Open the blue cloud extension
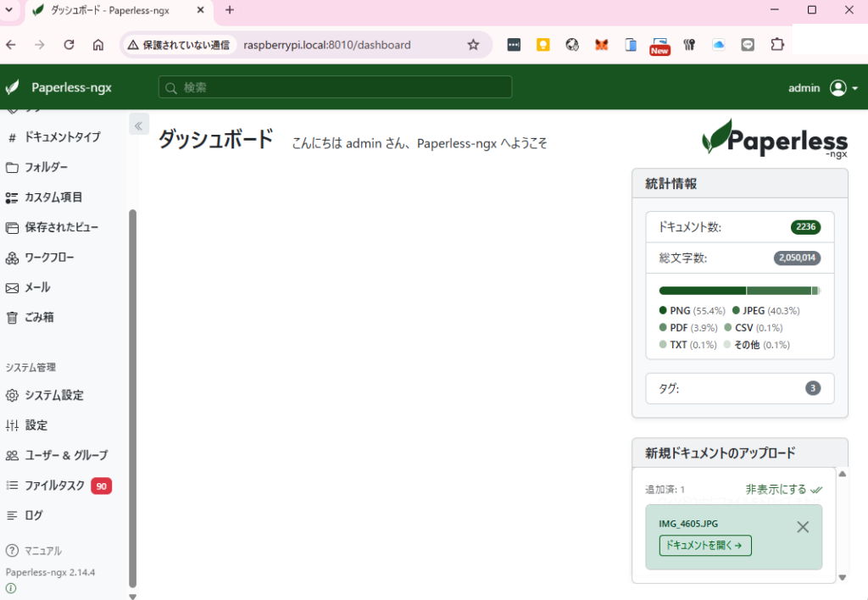Screen dimensions: 868x600 [x=719, y=45]
